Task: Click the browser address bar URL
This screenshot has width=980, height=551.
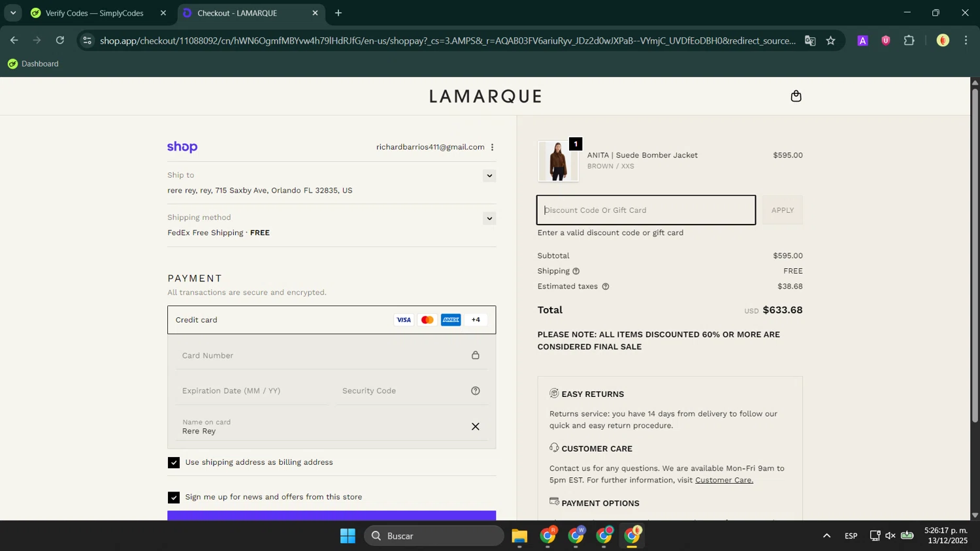Action: 448,40
